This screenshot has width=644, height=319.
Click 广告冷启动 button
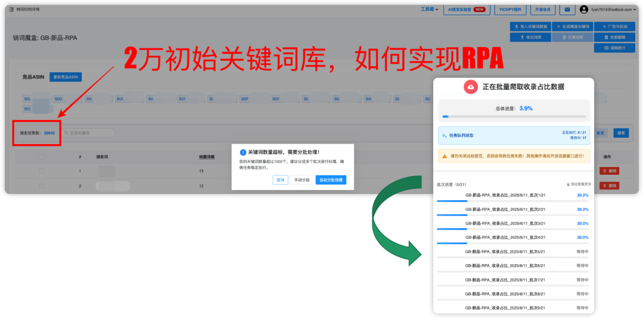pos(615,26)
